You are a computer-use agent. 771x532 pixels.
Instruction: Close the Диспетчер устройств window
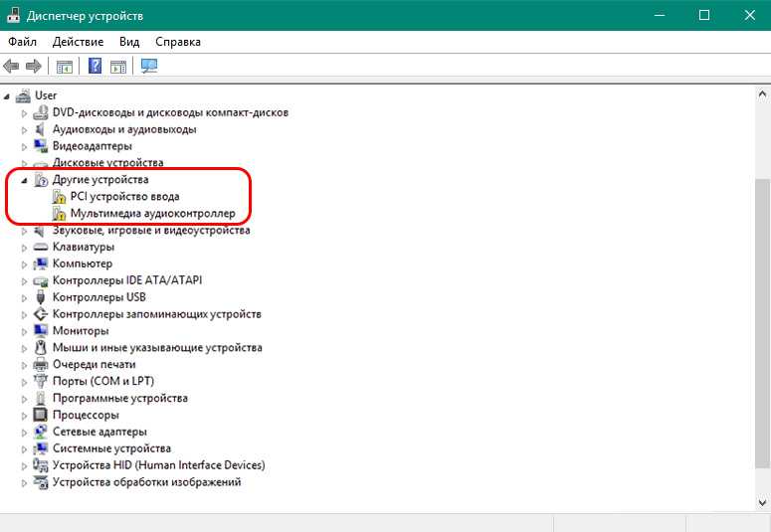pyautogui.click(x=749, y=15)
